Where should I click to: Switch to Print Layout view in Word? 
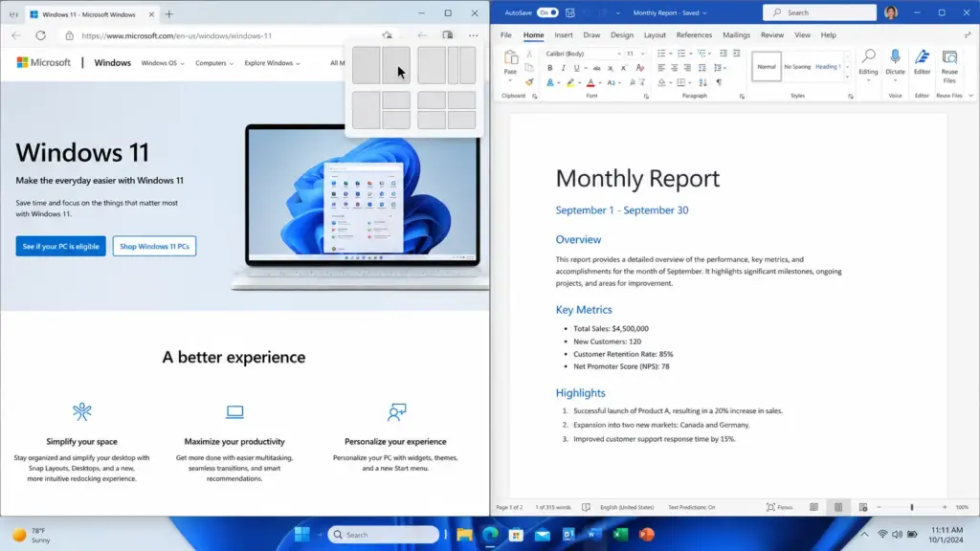click(838, 507)
